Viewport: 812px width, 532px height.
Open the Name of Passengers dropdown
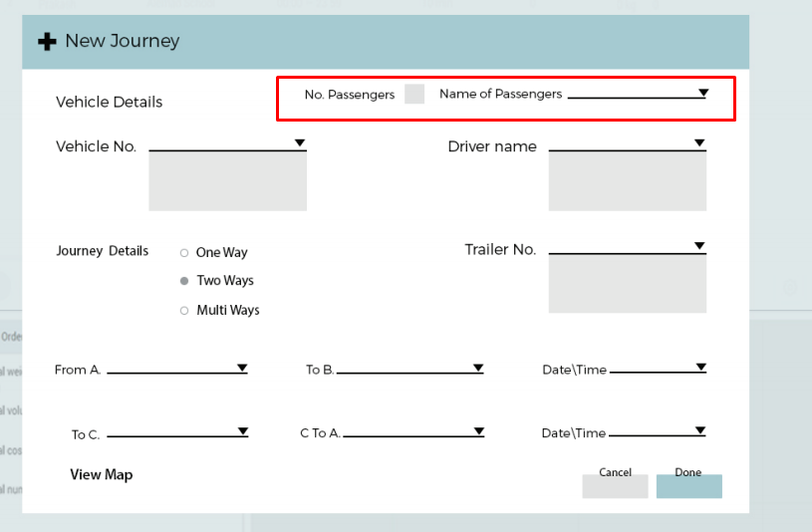[x=702, y=93]
